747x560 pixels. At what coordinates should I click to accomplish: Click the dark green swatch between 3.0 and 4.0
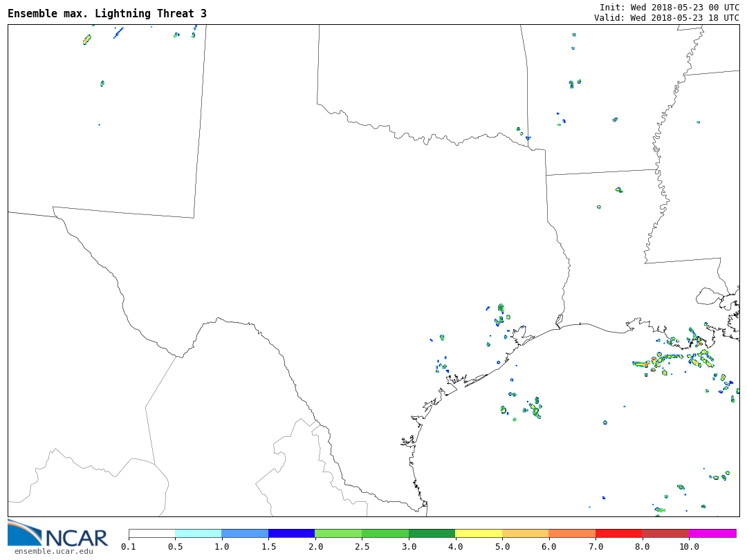coord(432,534)
